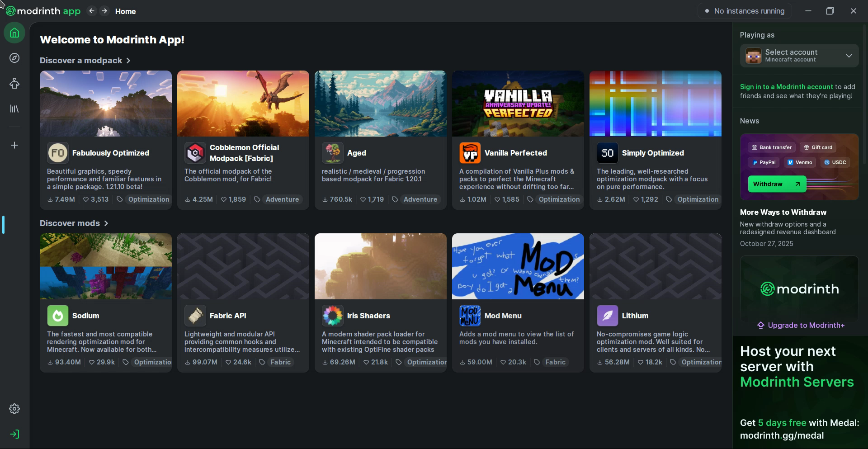Create new instance with plus icon
The width and height of the screenshot is (868, 449).
pos(14,145)
